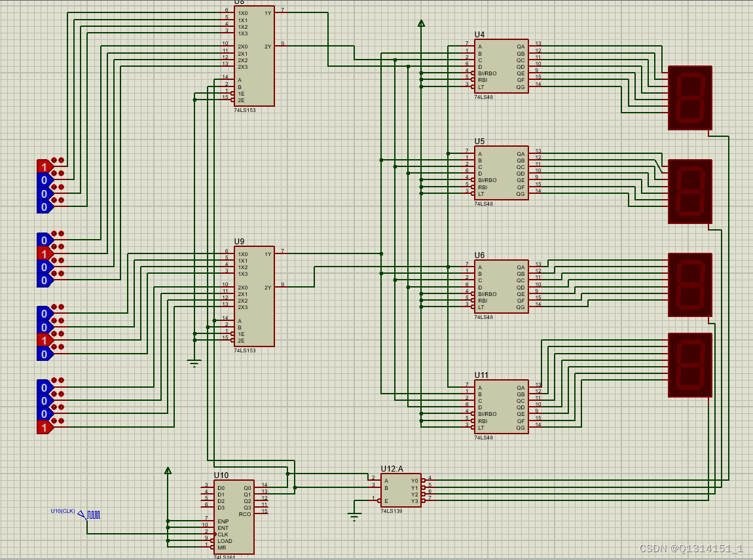The width and height of the screenshot is (753, 560).
Task: Click the U4 reference label
Action: 479,35
